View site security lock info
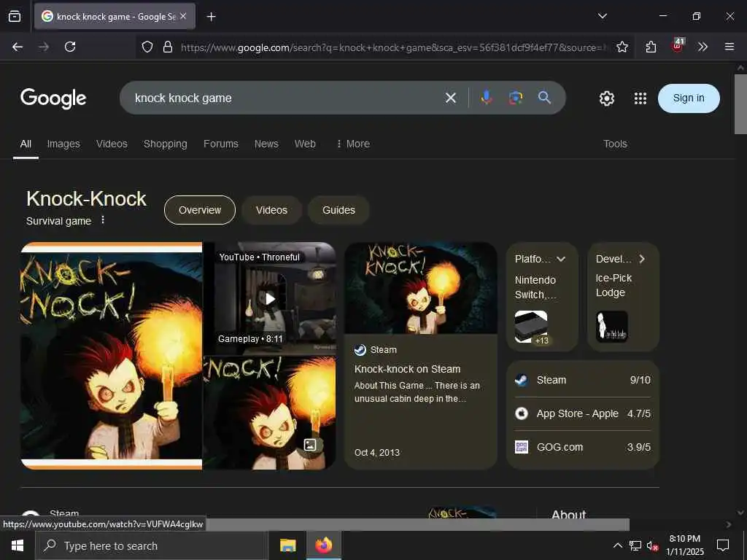 click(167, 47)
